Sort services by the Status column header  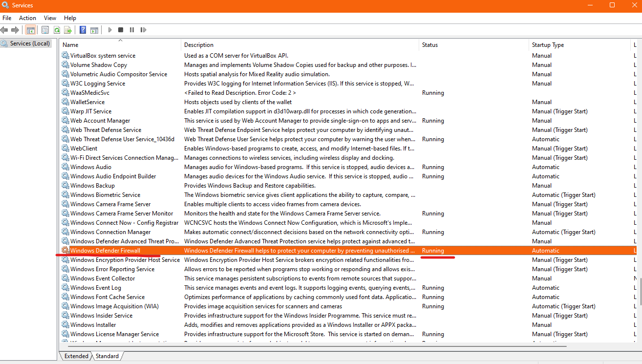tap(430, 44)
